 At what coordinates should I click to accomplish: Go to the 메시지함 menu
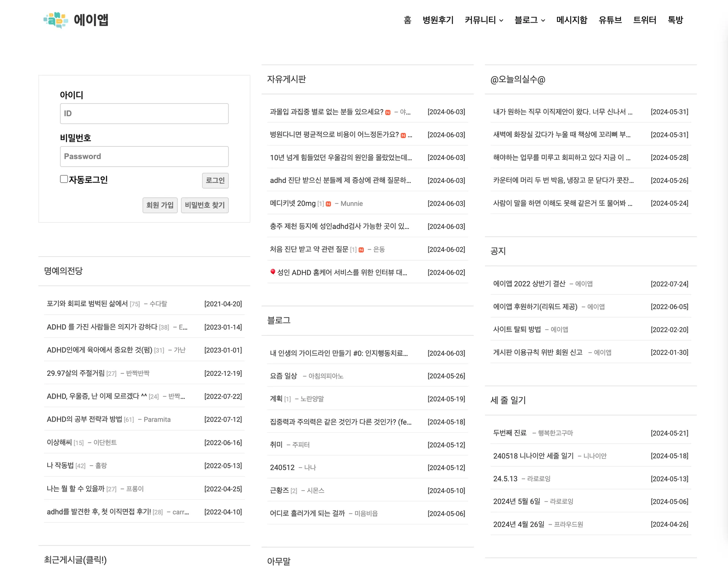[571, 20]
